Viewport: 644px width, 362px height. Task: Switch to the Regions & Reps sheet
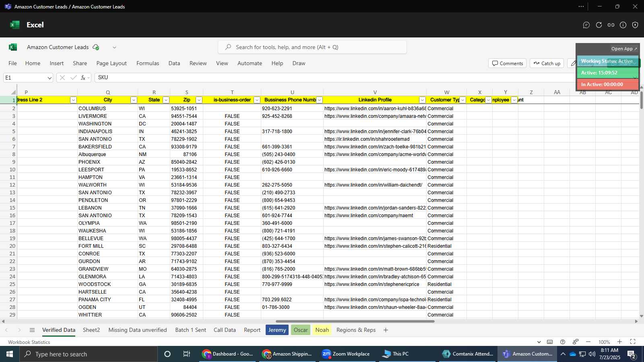[356, 330]
